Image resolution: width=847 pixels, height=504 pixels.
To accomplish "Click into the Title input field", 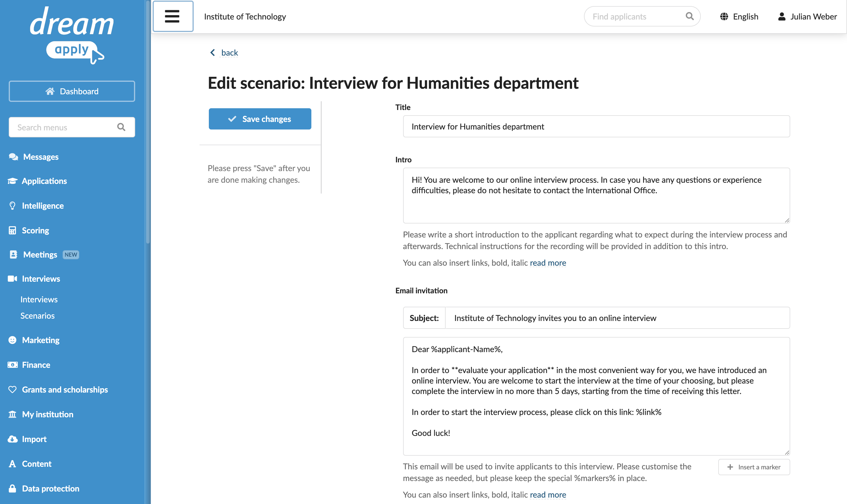I will (596, 126).
